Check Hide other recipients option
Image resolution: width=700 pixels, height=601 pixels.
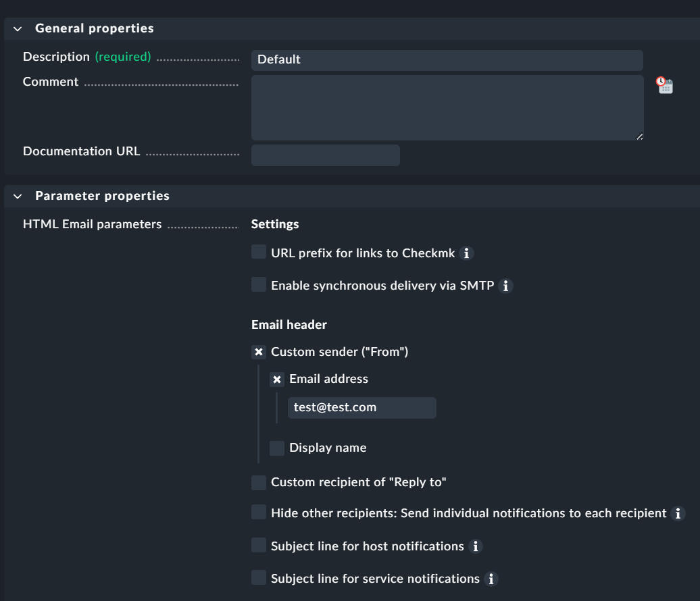(x=259, y=513)
